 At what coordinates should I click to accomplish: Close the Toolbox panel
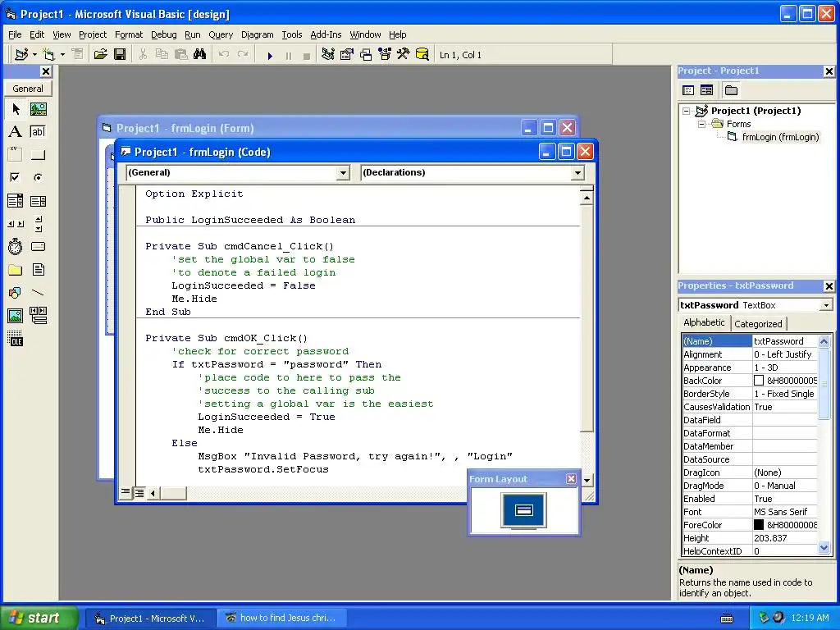tap(46, 71)
